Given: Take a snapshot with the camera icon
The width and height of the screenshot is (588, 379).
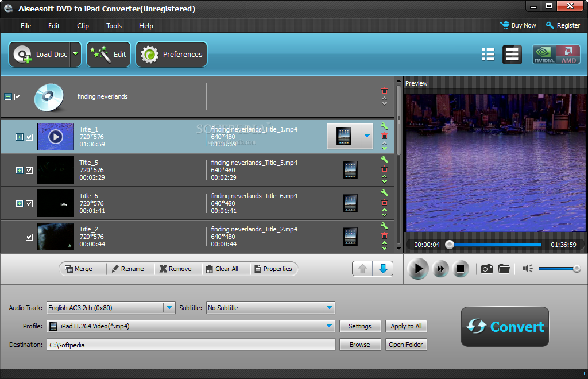Looking at the screenshot, I should coord(487,269).
